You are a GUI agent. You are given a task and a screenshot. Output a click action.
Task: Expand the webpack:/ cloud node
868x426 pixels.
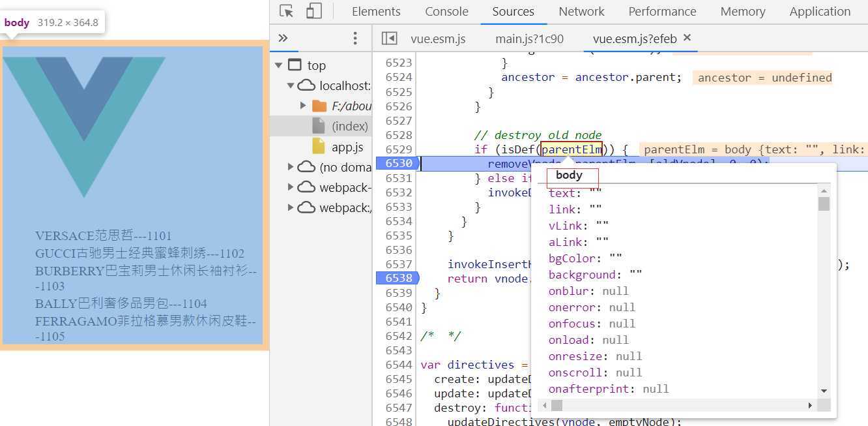pyautogui.click(x=291, y=207)
